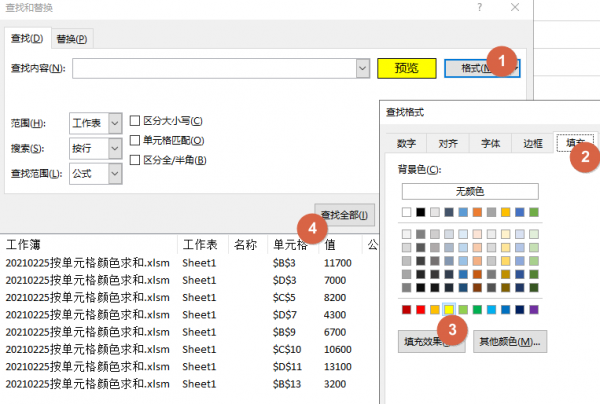Select the yellow standard color swatch

click(449, 309)
